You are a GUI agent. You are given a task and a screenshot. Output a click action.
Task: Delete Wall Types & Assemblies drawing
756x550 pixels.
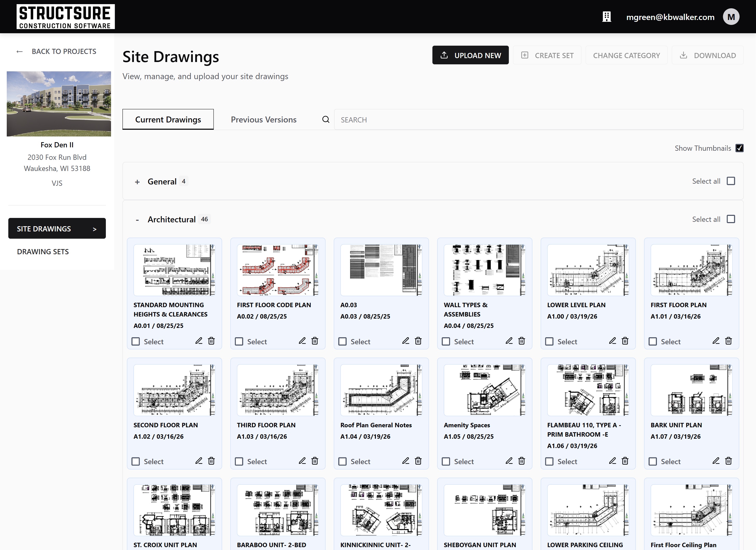[x=522, y=341]
